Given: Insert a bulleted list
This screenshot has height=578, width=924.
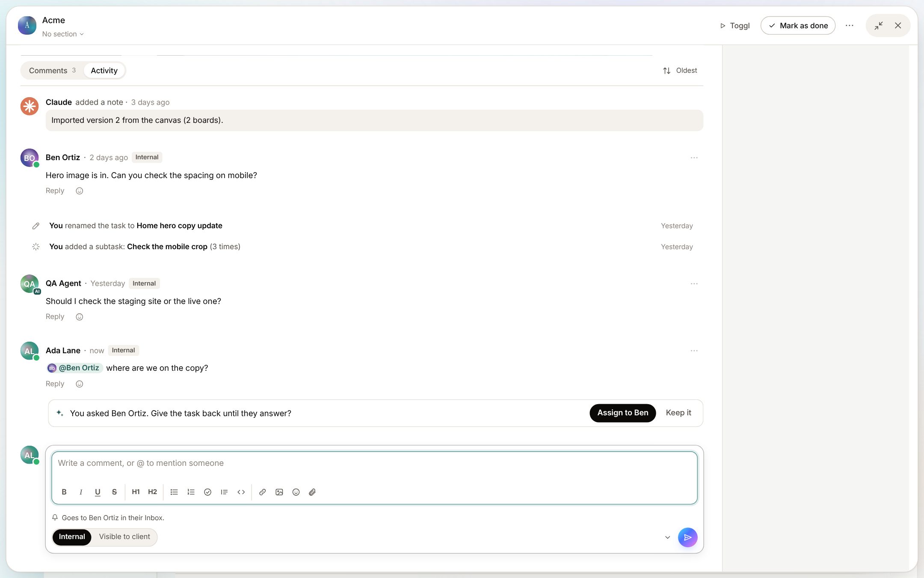Looking at the screenshot, I should [174, 492].
